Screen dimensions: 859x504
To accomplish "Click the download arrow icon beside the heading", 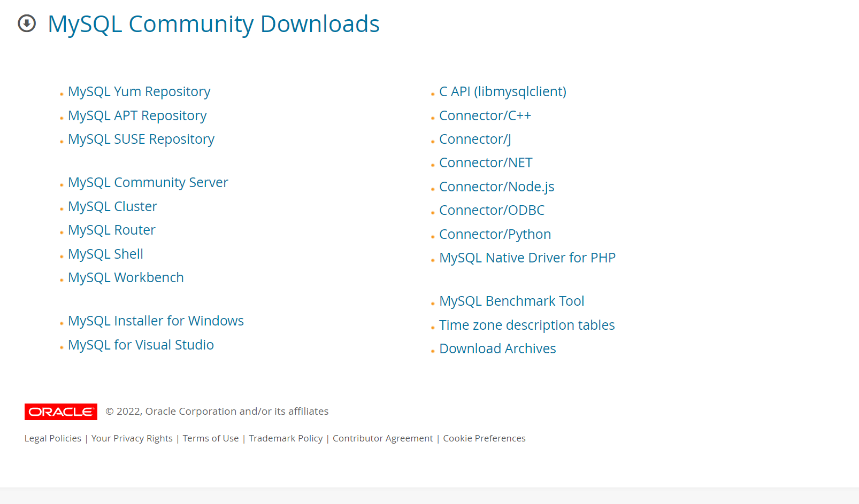I will tap(27, 24).
